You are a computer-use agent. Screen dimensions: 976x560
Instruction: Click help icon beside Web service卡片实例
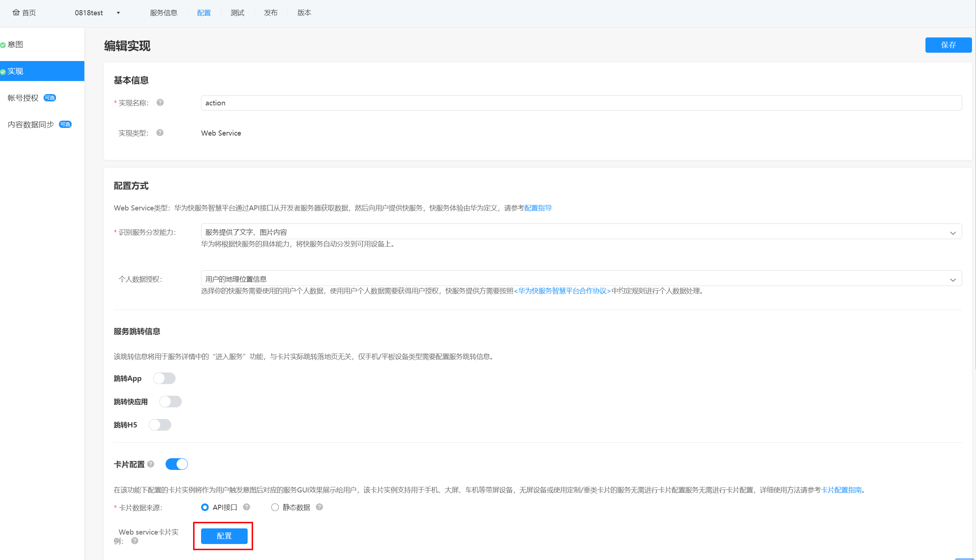click(x=135, y=541)
